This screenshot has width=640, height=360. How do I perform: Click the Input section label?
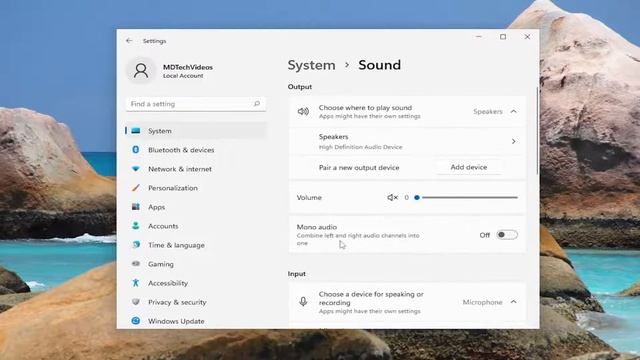pyautogui.click(x=297, y=273)
